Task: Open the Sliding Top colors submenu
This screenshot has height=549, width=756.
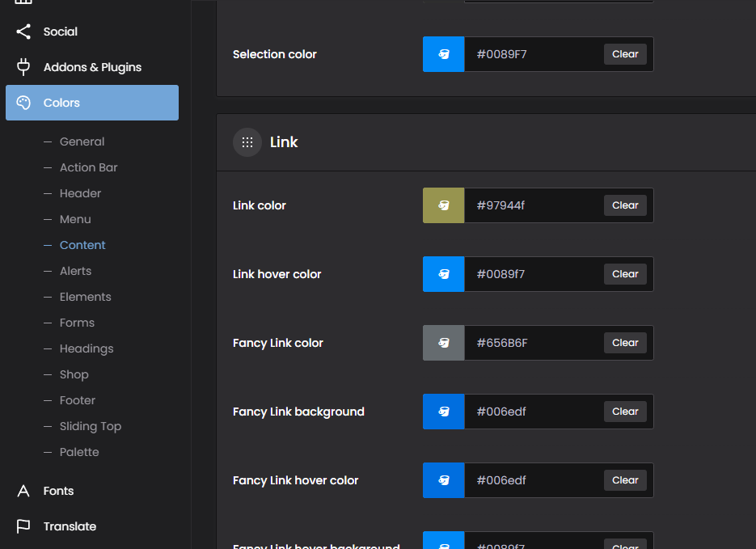Action: point(90,426)
